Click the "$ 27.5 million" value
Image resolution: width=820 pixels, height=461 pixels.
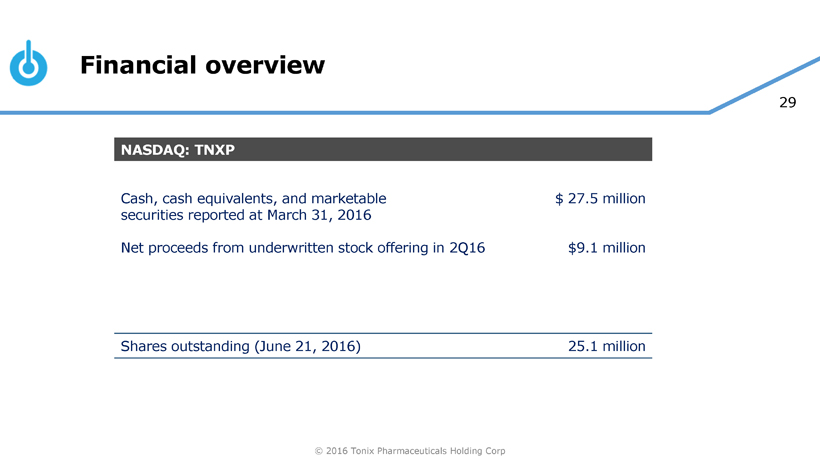(x=600, y=198)
